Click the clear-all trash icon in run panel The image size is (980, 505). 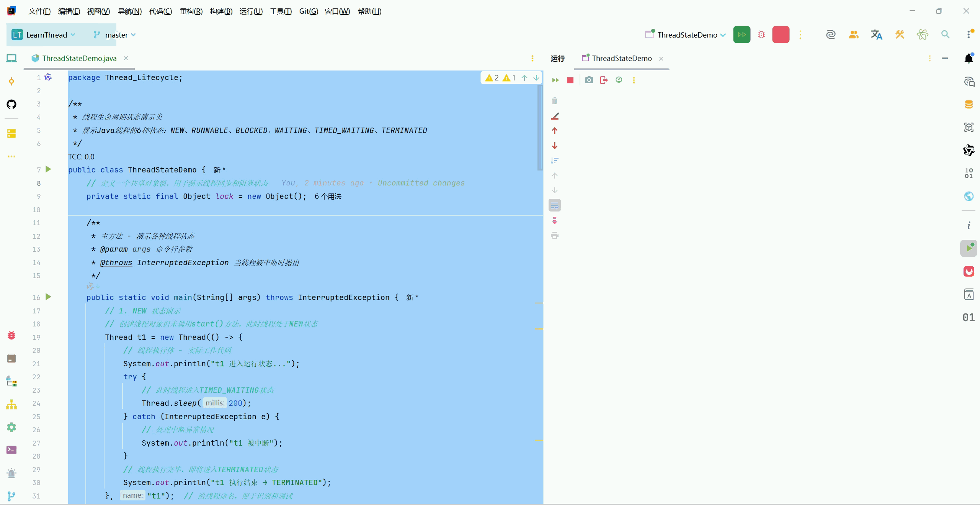point(555,101)
